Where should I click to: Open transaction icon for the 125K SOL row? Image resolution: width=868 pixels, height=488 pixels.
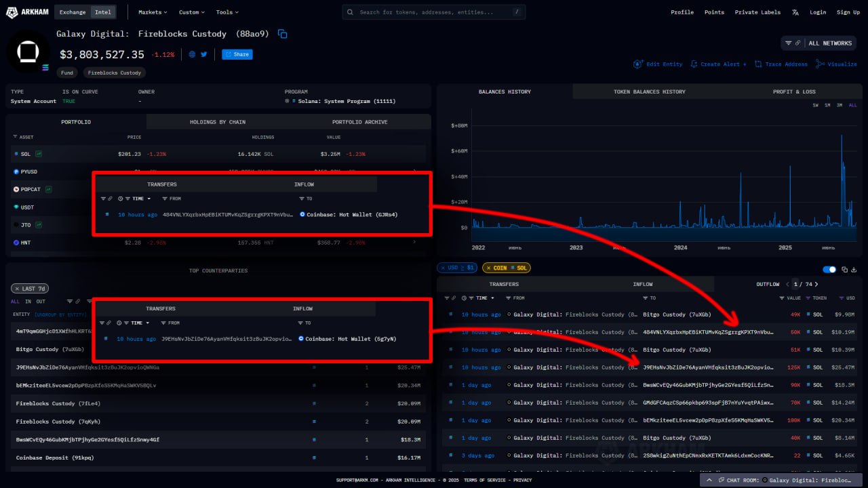tap(450, 367)
